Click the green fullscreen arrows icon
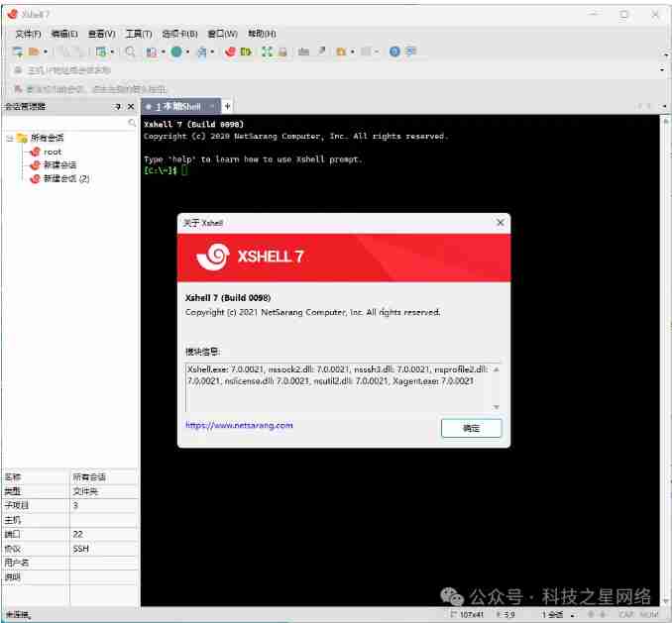Image resolution: width=672 pixels, height=623 pixels. [x=267, y=52]
